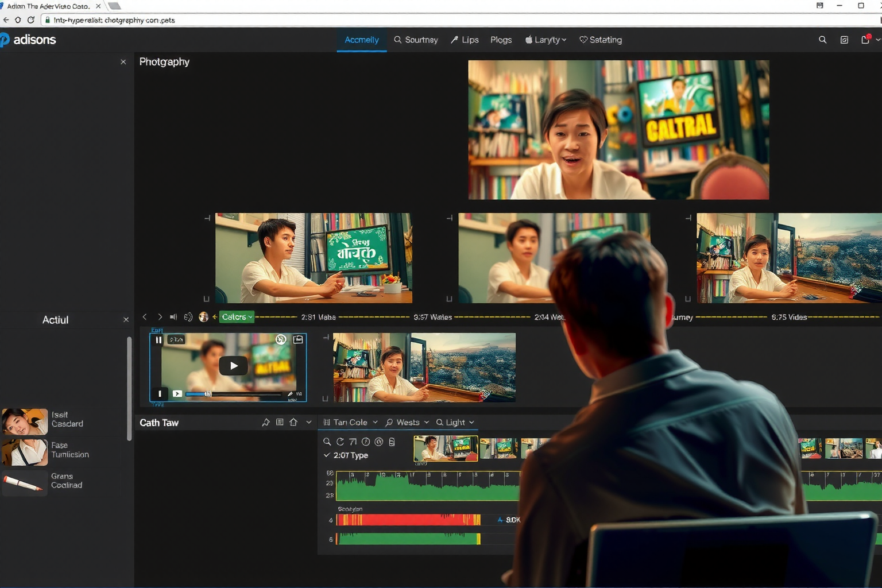Switch to the Accmelly tab
Viewport: 882px width, 588px height.
click(x=361, y=40)
